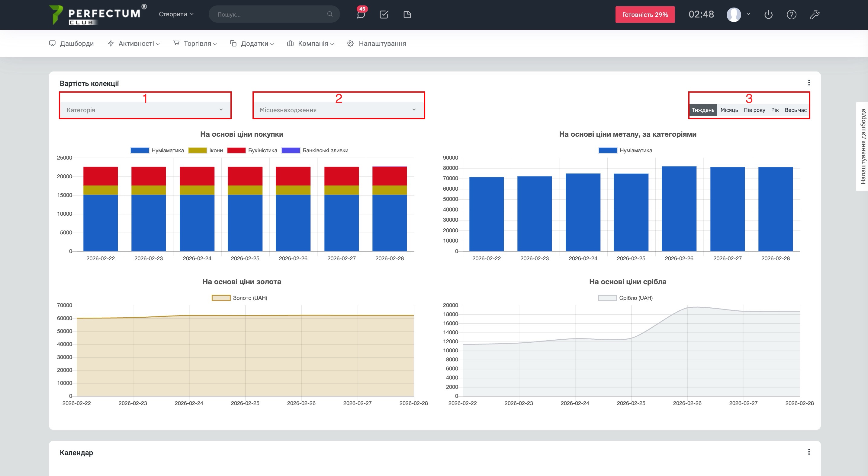
Task: Open the Налаштування дашборда side tab
Action: point(863,146)
